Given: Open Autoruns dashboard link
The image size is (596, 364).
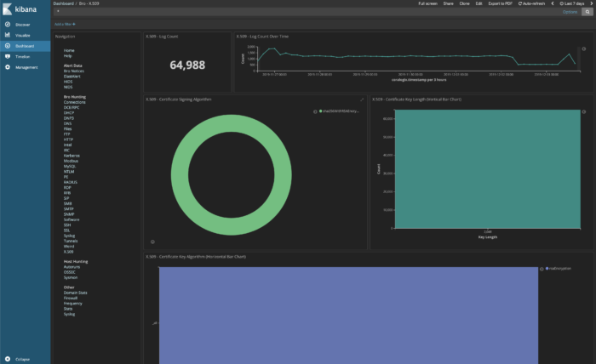Looking at the screenshot, I should point(72,267).
